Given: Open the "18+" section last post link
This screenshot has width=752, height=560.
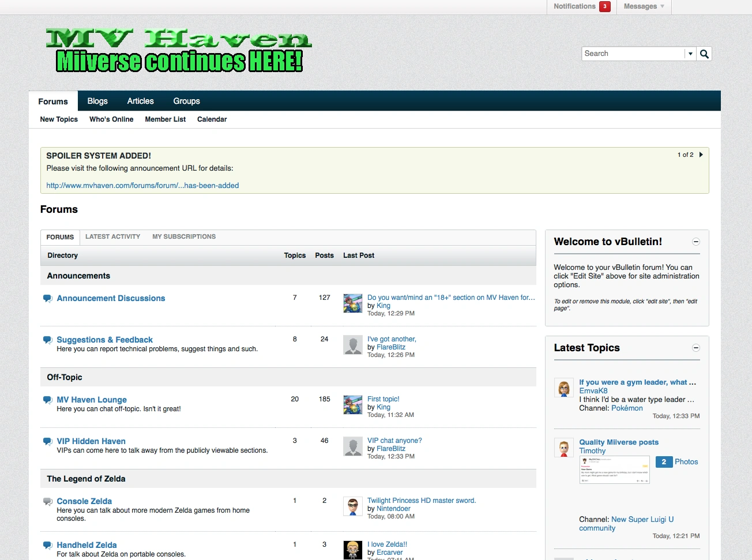Looking at the screenshot, I should click(451, 298).
